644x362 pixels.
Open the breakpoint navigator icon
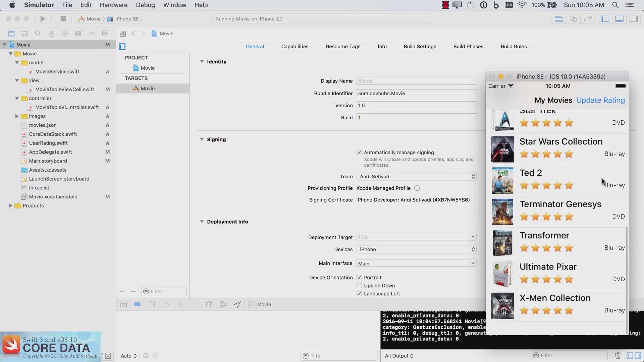[92, 34]
